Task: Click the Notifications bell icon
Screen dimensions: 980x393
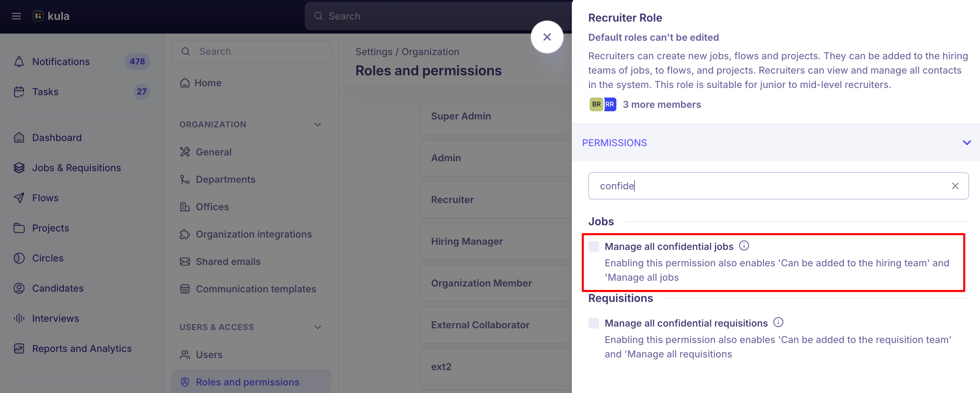Action: [x=19, y=62]
